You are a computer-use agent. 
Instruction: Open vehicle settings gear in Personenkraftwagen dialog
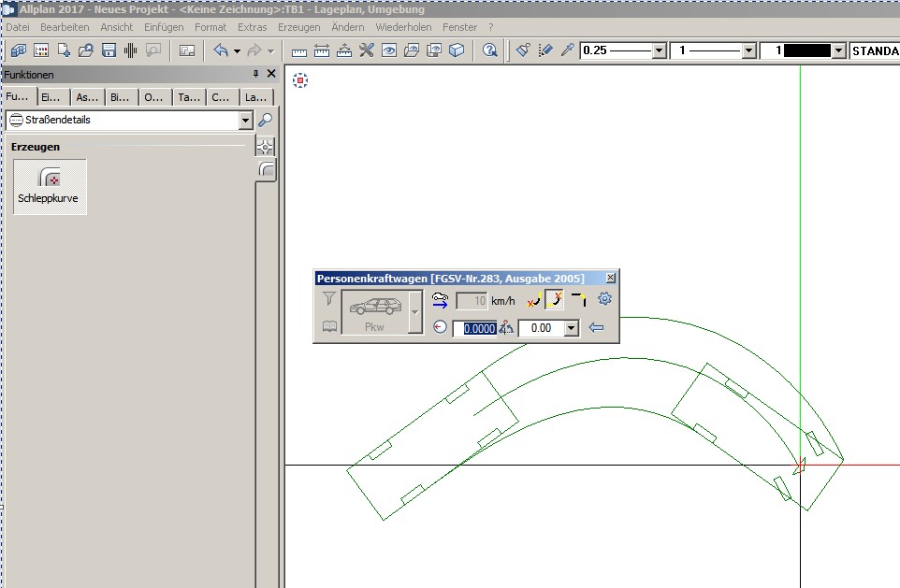(604, 299)
